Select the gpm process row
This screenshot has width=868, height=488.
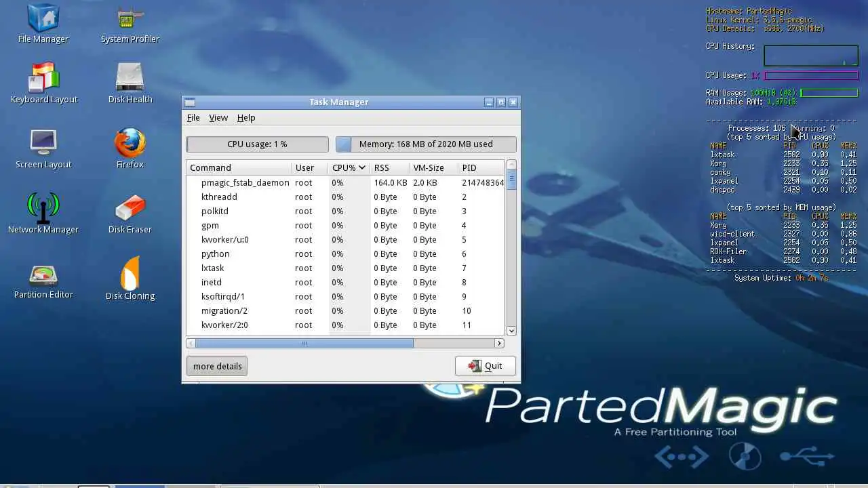tap(345, 226)
